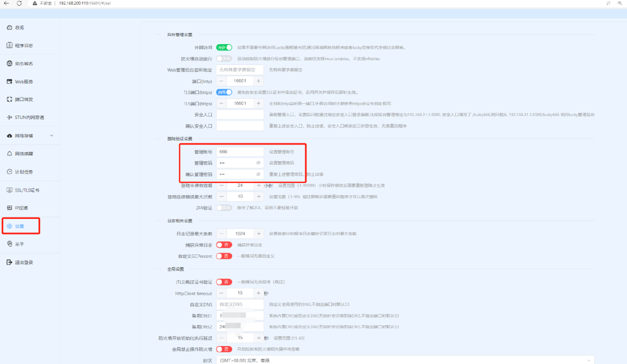Decrease HttpClient timeout with minus button
The image size is (627, 364).
(222, 293)
